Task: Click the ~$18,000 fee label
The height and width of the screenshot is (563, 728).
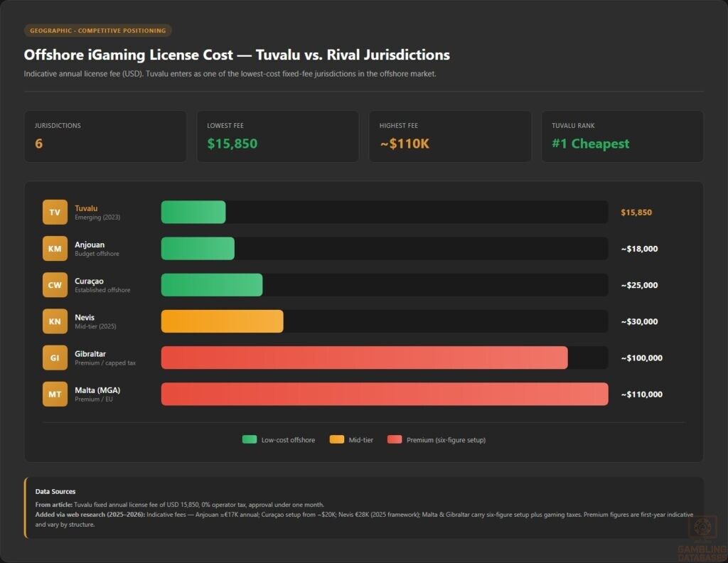Action: point(639,249)
